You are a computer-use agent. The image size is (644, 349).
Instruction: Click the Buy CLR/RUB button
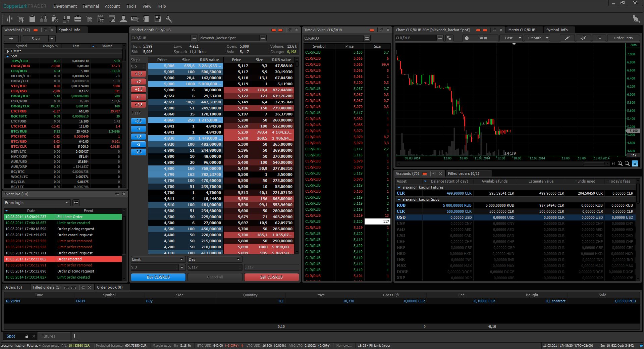(158, 277)
